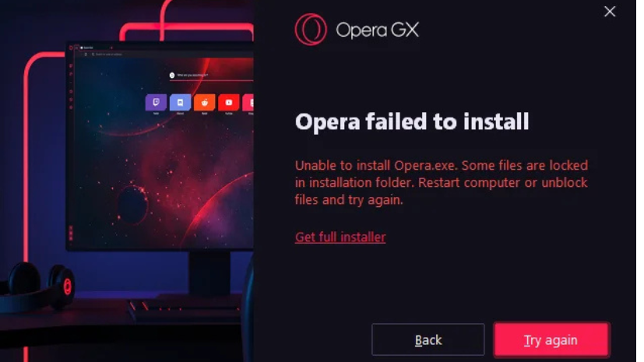Retry installation with Try again button
Image resolution: width=644 pixels, height=362 pixels.
pyautogui.click(x=551, y=339)
